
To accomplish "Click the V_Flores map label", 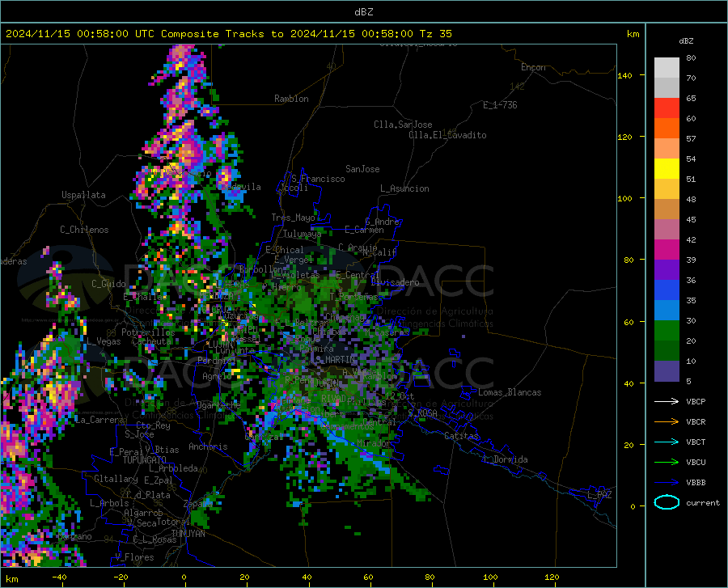I will coord(134,557).
